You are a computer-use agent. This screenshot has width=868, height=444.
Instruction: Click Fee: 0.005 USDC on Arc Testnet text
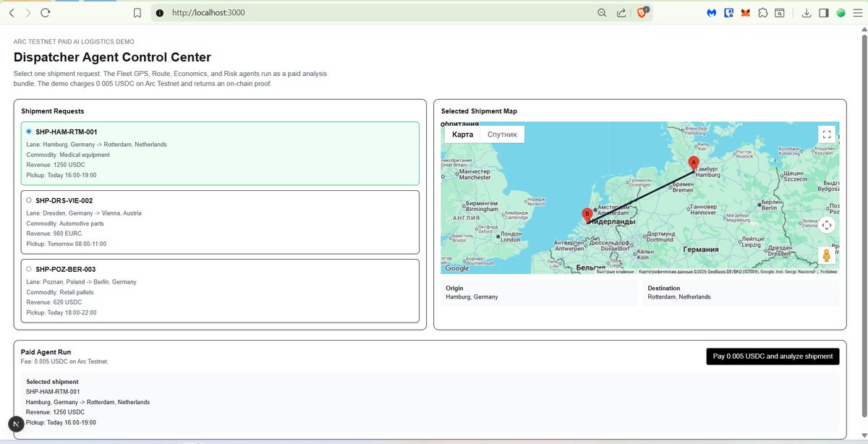coord(64,361)
